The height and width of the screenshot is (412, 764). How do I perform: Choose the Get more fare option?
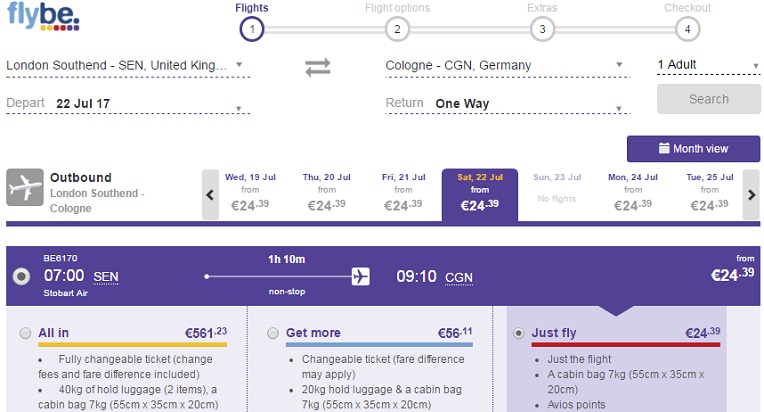(x=273, y=333)
